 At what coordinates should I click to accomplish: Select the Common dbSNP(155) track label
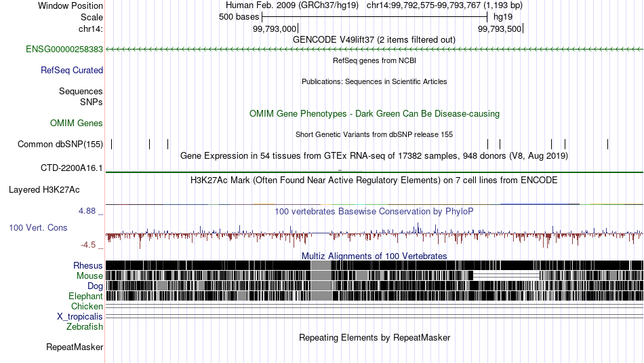60,145
